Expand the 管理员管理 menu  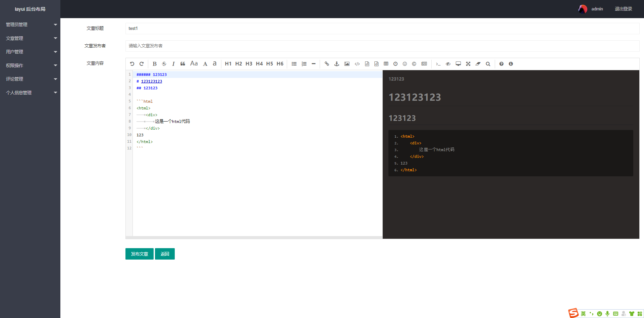(x=30, y=25)
